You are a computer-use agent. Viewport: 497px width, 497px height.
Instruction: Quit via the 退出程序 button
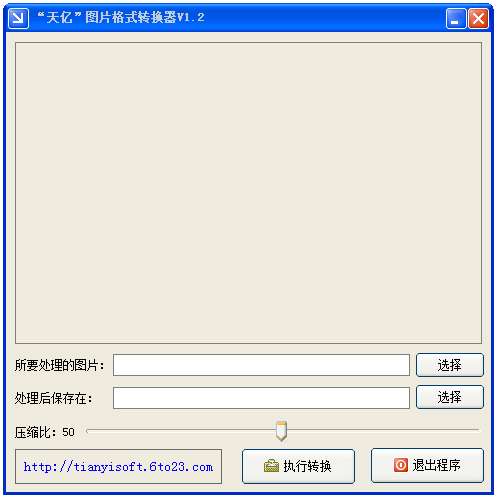tap(427, 465)
